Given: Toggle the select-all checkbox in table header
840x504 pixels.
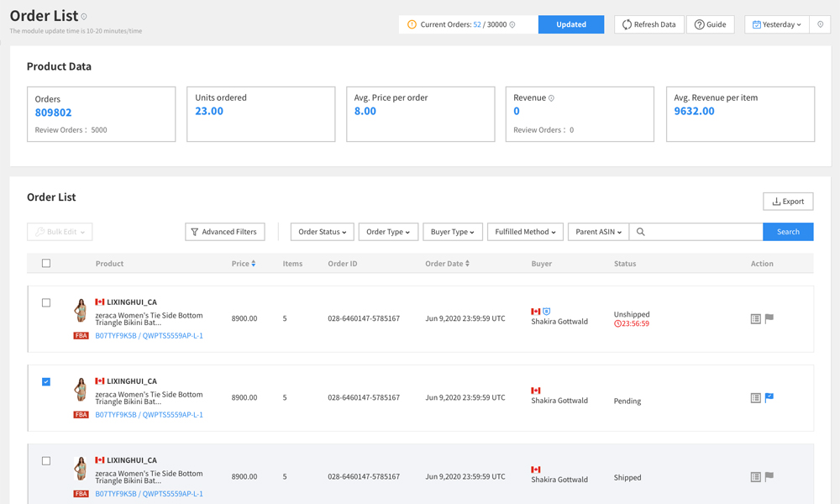Looking at the screenshot, I should click(x=46, y=264).
